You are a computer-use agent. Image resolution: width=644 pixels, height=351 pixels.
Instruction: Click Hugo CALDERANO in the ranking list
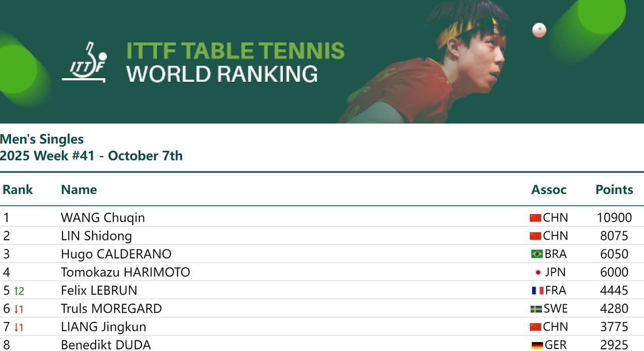coord(116,254)
